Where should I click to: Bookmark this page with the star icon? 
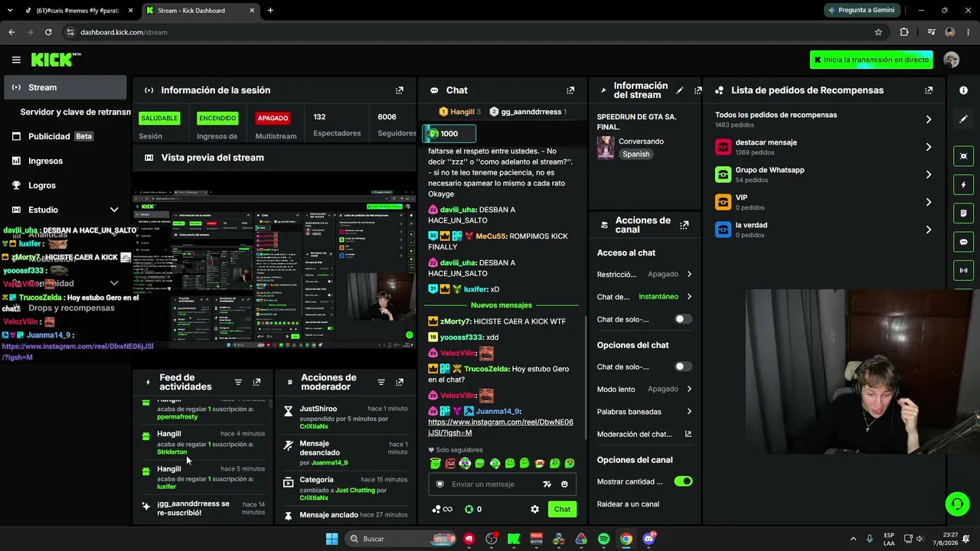pos(878,32)
